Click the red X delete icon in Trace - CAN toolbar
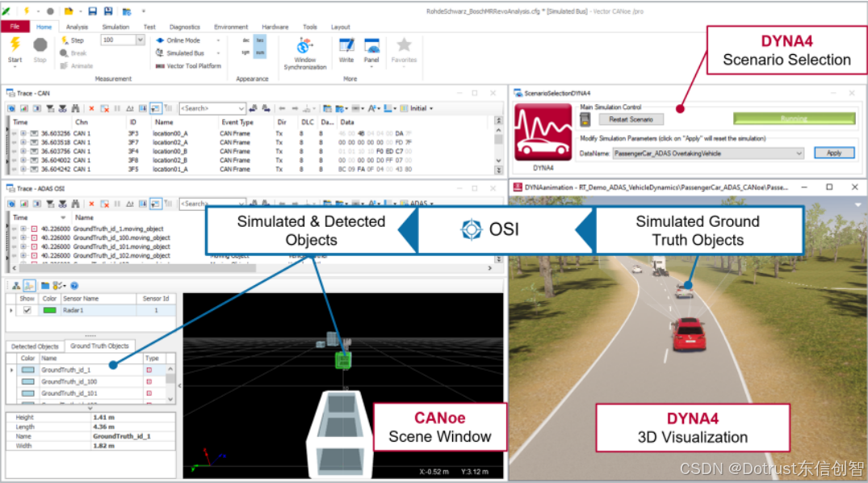The image size is (868, 483). click(x=91, y=108)
